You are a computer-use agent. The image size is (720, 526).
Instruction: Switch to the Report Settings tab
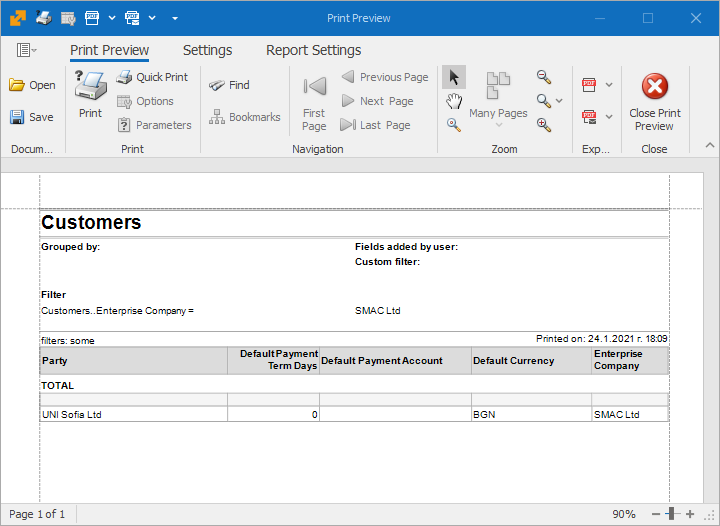[314, 50]
